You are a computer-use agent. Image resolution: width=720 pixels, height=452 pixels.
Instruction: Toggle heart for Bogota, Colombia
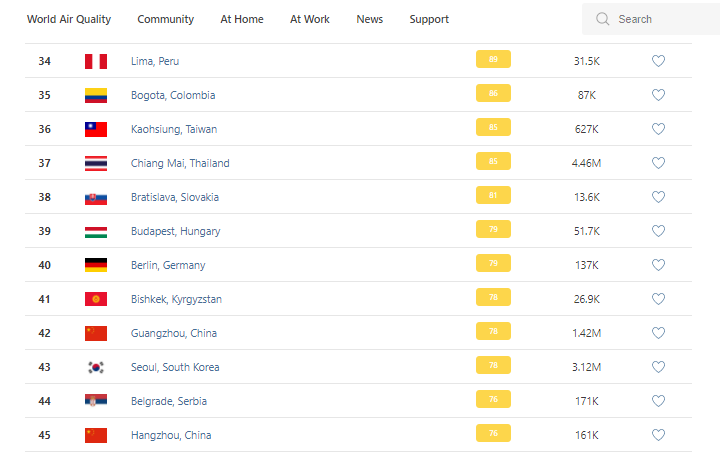[x=658, y=95]
